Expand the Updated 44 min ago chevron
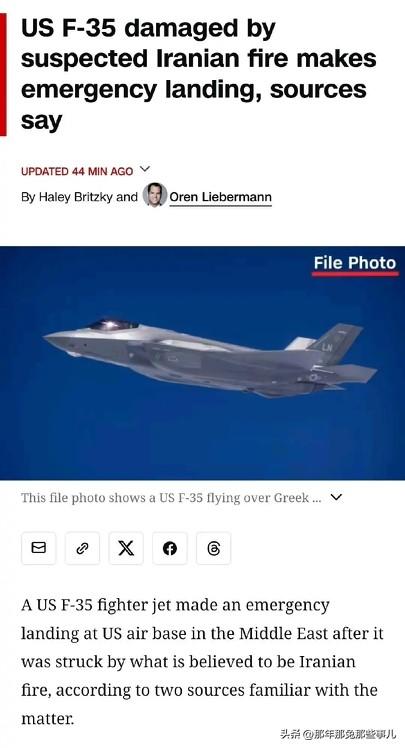Viewport: 405px width, 748px height. coord(145,169)
